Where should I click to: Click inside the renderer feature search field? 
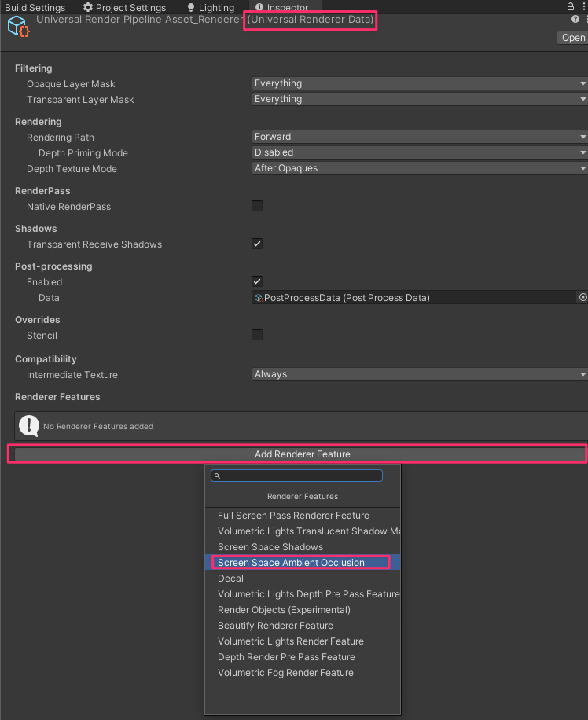(299, 475)
